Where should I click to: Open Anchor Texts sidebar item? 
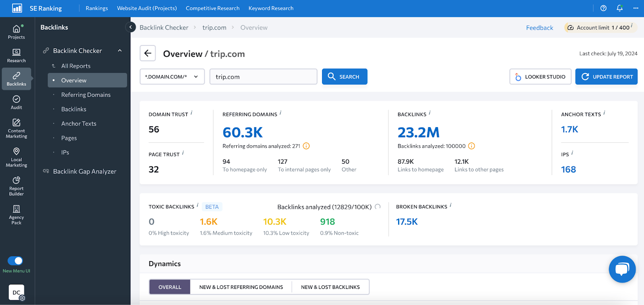pyautogui.click(x=79, y=124)
